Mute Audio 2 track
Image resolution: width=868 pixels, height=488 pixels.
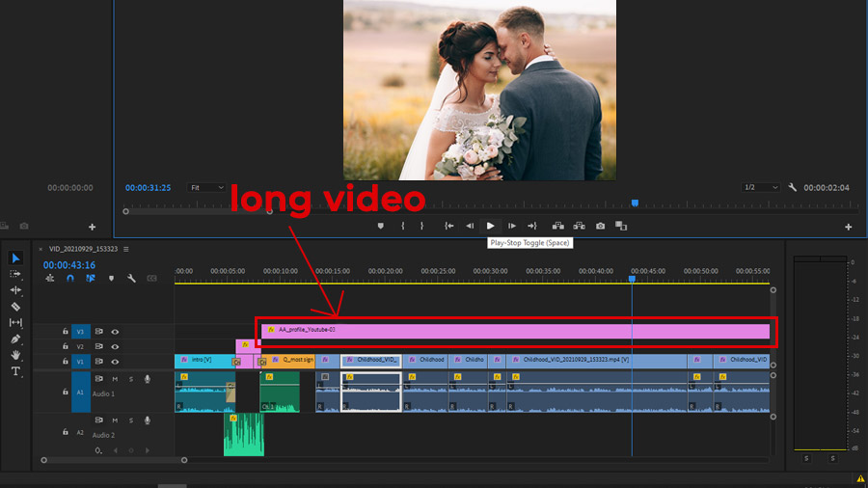115,420
